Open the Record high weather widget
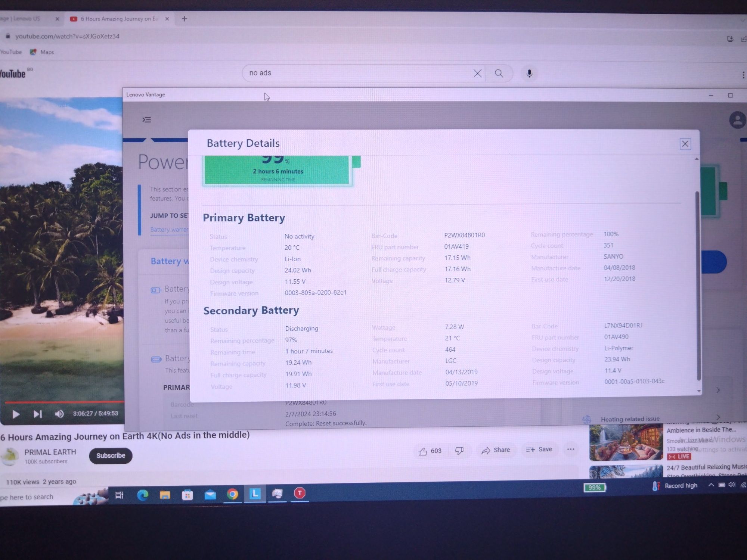 click(675, 486)
